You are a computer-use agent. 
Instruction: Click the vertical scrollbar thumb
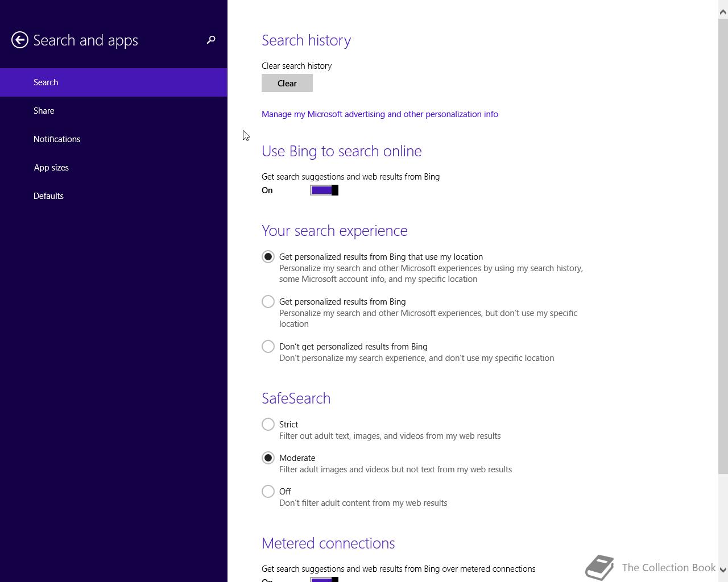pos(723,246)
